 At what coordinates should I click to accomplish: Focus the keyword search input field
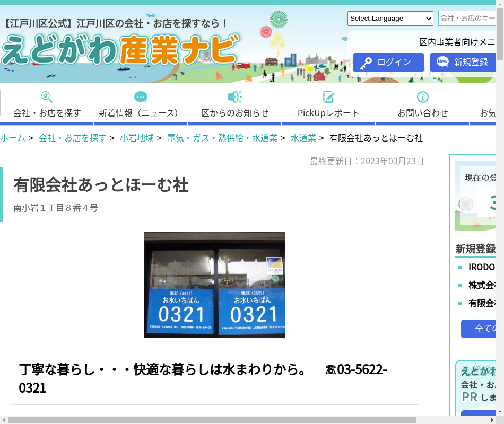467,19
